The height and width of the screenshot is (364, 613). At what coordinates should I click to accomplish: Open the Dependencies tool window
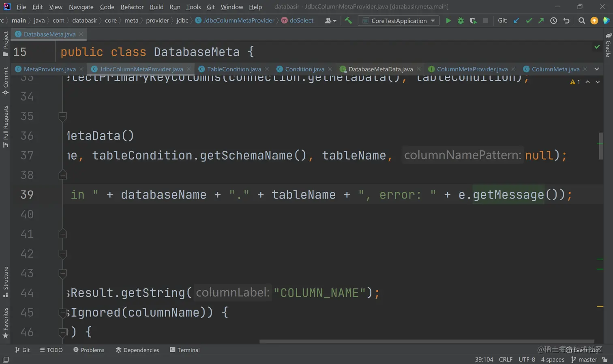pos(137,350)
